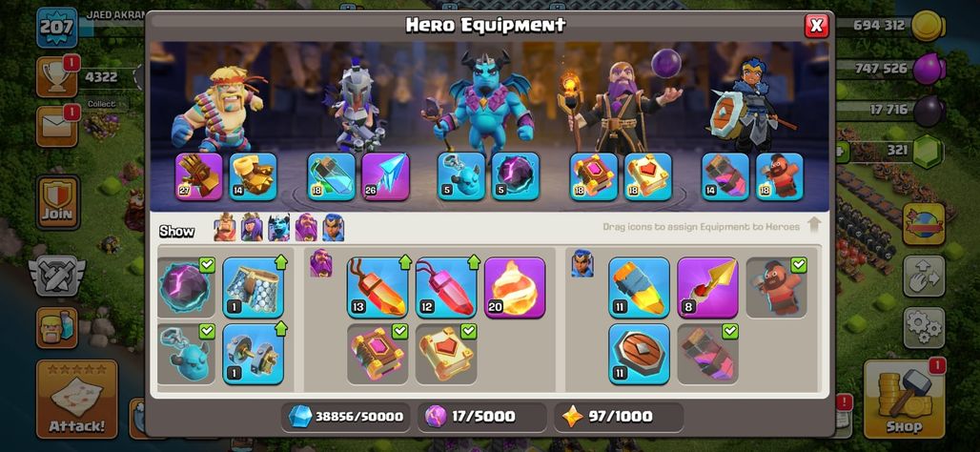Filter equipment by Archer Queen portrait
Viewport: 980px width, 452px height.
click(x=252, y=228)
